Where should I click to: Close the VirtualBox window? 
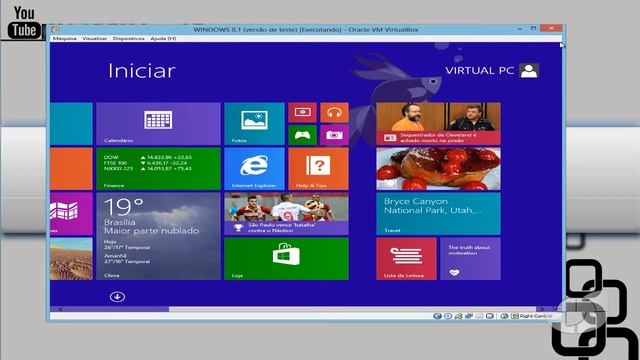tap(551, 28)
